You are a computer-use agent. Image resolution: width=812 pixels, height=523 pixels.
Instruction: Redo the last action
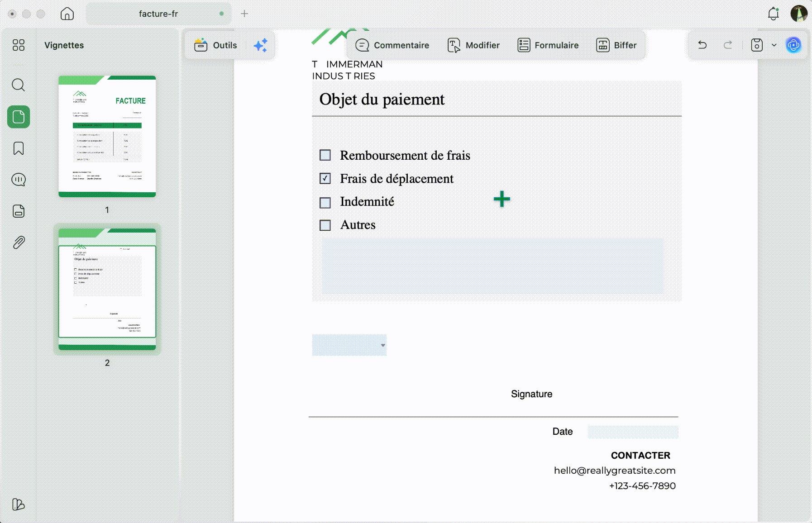coord(728,45)
